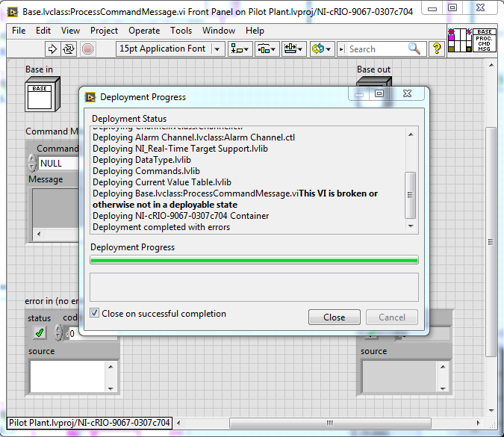Show Context Help question mark
The width and height of the screenshot is (504, 437).
(437, 49)
